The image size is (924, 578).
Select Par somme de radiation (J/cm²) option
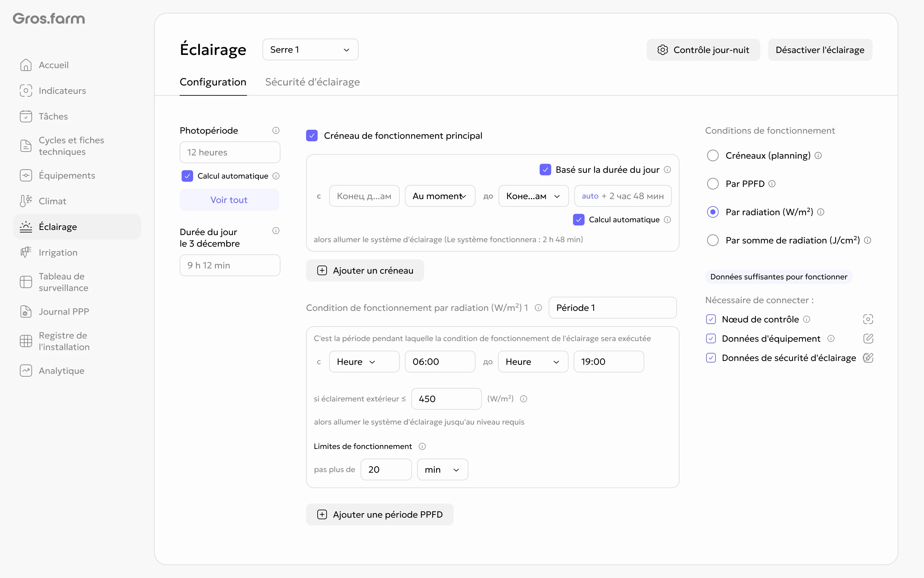click(713, 241)
